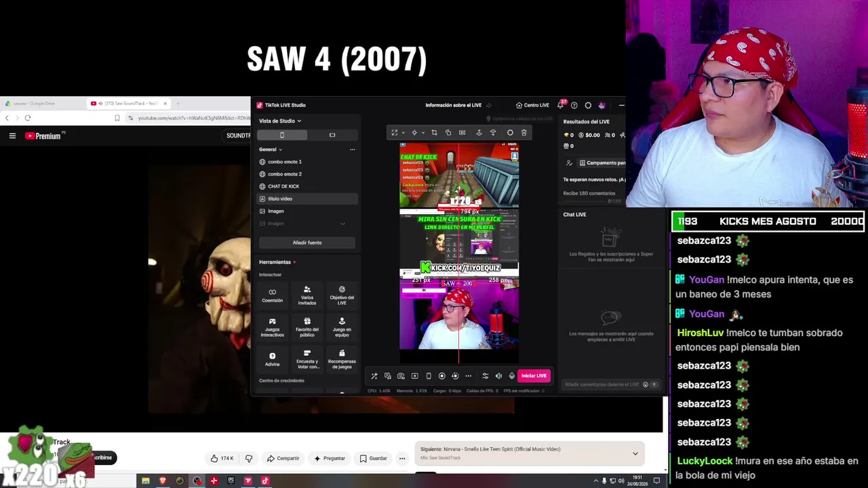Open the emoji picker in comment field
This screenshot has height=488, width=868.
(646, 385)
